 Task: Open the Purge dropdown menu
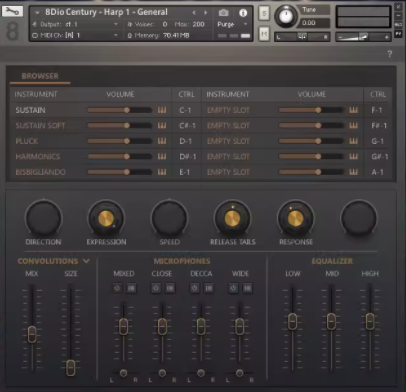pyautogui.click(x=232, y=24)
